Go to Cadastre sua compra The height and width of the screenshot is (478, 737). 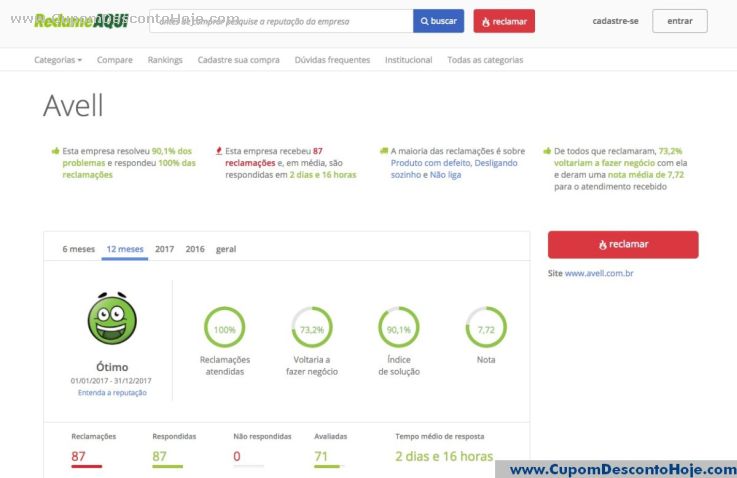(x=238, y=60)
